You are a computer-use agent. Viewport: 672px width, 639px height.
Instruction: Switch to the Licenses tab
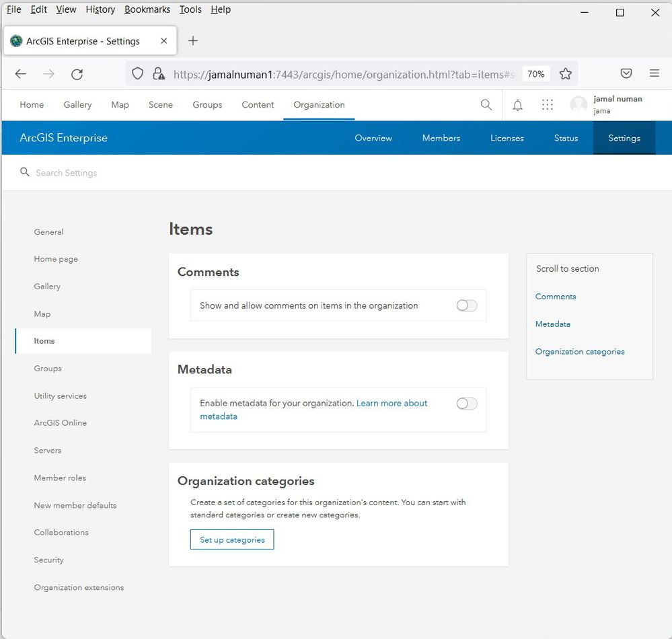pos(507,138)
